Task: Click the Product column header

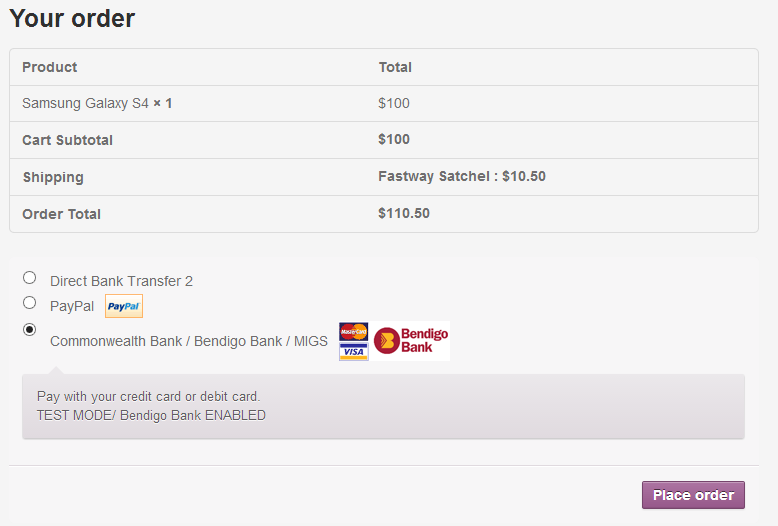Action: tap(50, 67)
